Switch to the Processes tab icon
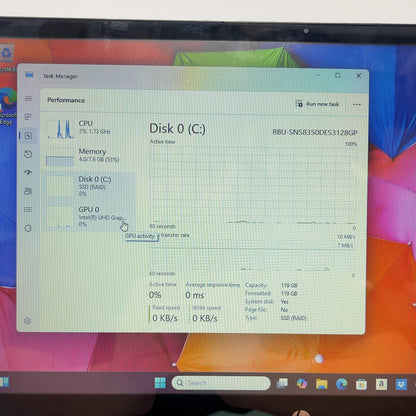 (x=28, y=117)
